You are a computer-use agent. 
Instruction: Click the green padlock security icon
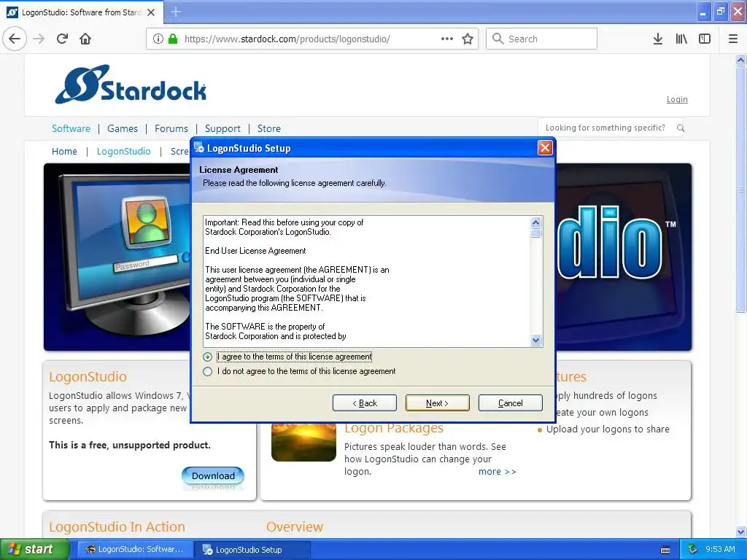pos(173,39)
